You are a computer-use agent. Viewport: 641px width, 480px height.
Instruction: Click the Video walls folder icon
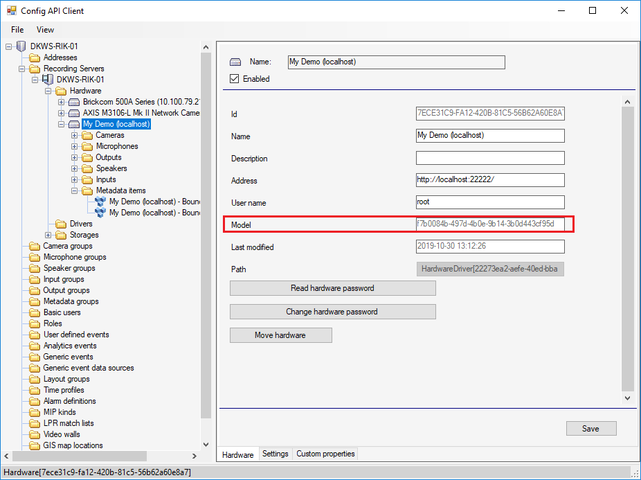click(34, 435)
